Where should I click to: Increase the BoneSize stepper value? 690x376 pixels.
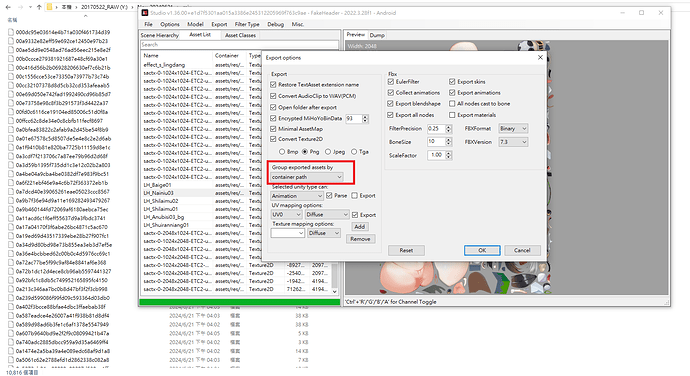click(x=448, y=140)
